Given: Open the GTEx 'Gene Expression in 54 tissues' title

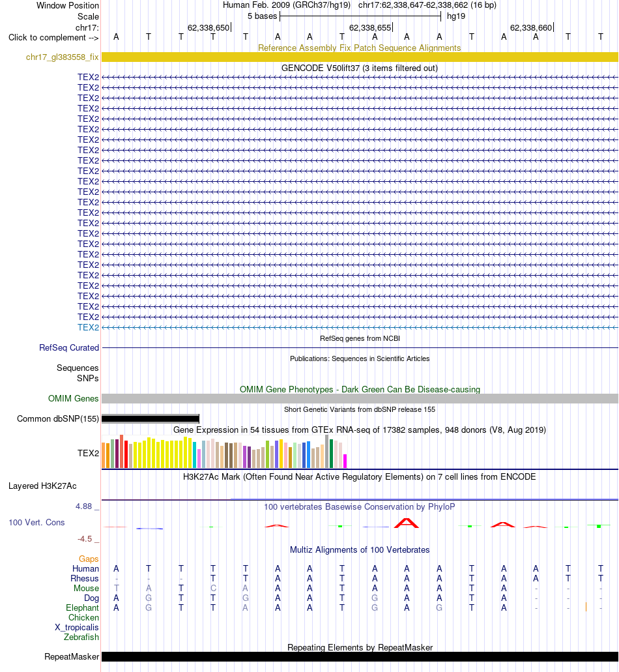Looking at the screenshot, I should (x=360, y=430).
